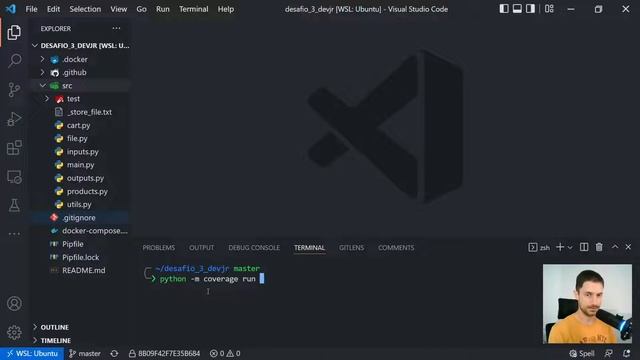The image size is (640, 360).
Task: Toggle the primary side bar layout icon
Action: 504,9
